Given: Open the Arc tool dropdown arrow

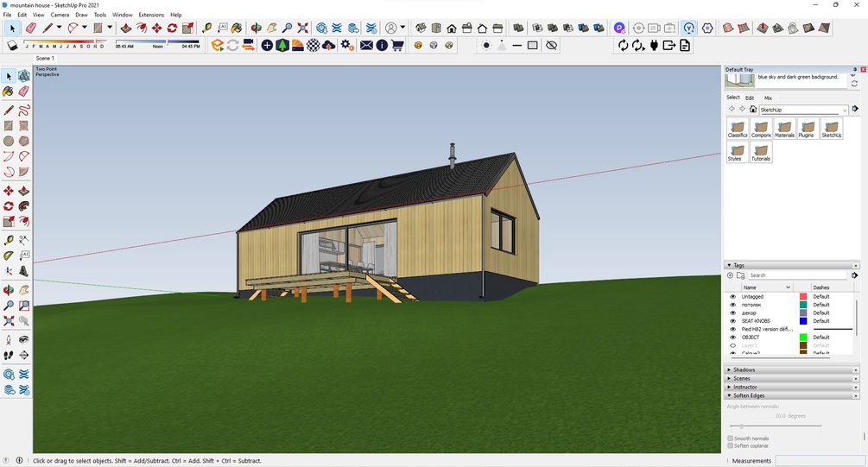Looking at the screenshot, I should 84,27.
